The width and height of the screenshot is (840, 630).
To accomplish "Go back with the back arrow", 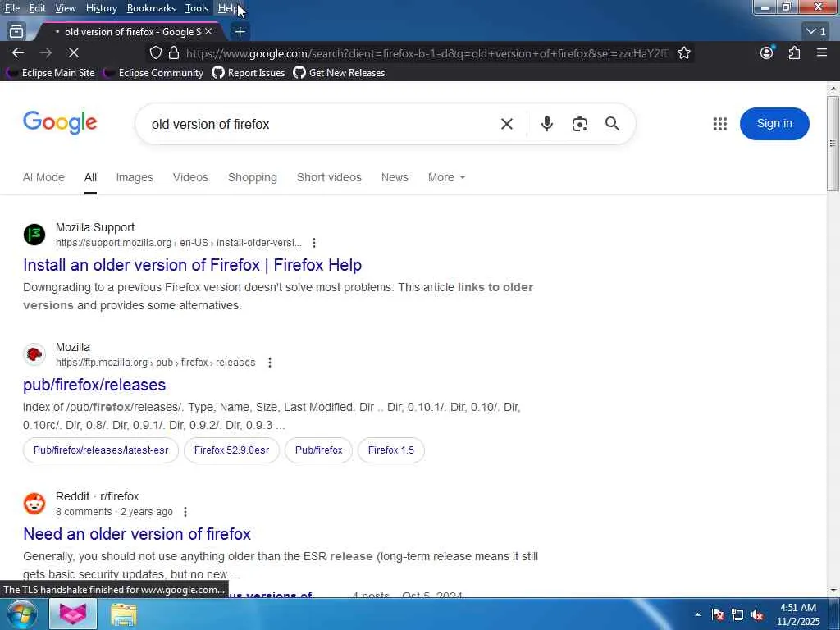I will coord(18,52).
